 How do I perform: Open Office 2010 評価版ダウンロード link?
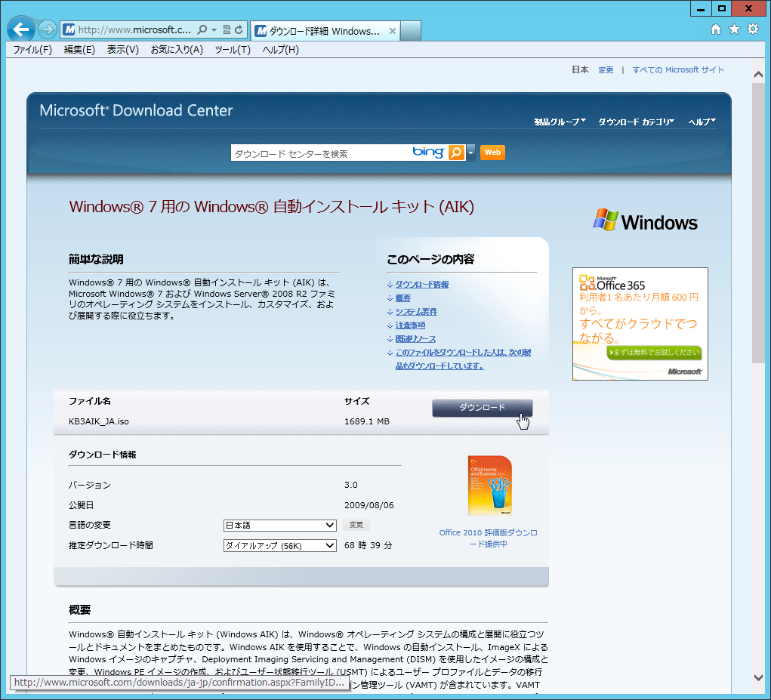(x=489, y=538)
